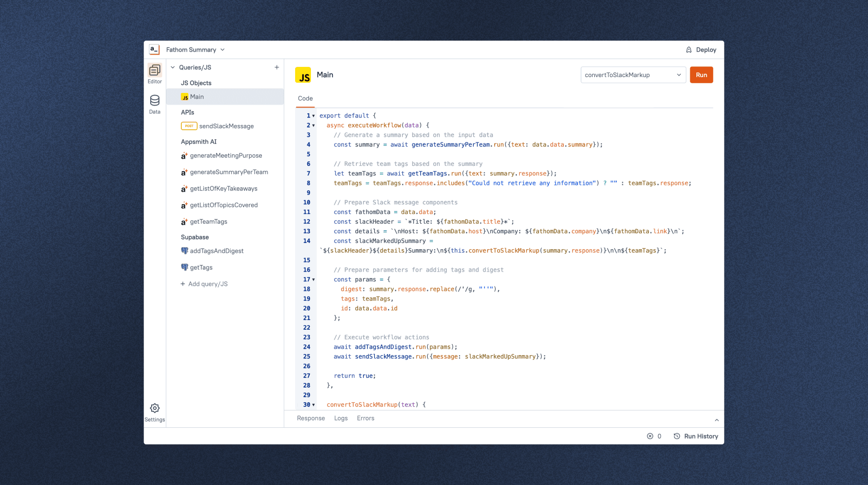Click the error count indicator in the status bar
Viewport: 868px width, 485px height.
(x=654, y=436)
